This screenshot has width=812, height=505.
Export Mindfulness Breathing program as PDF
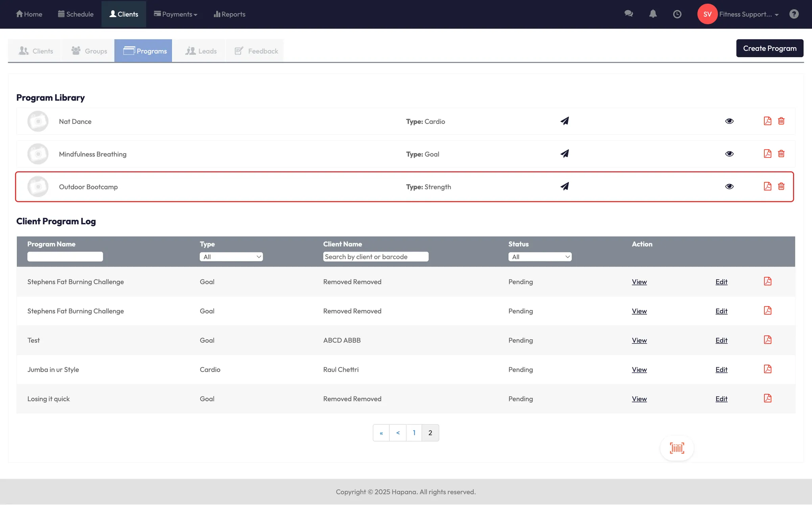(767, 154)
